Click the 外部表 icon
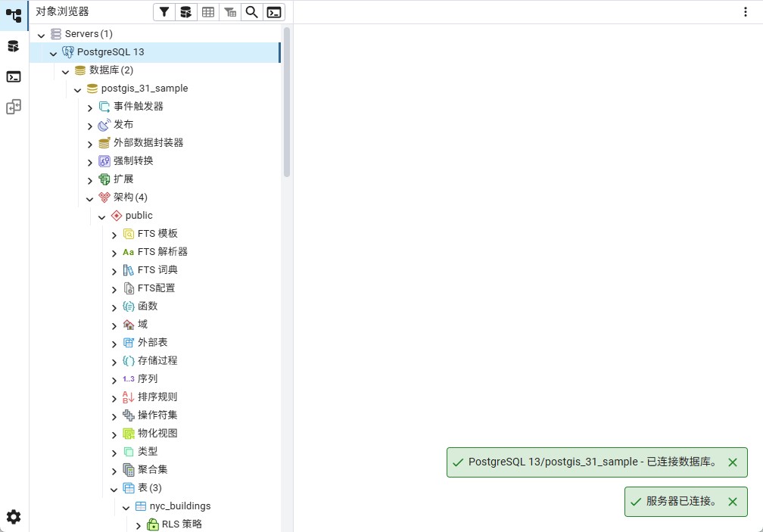 coord(129,342)
